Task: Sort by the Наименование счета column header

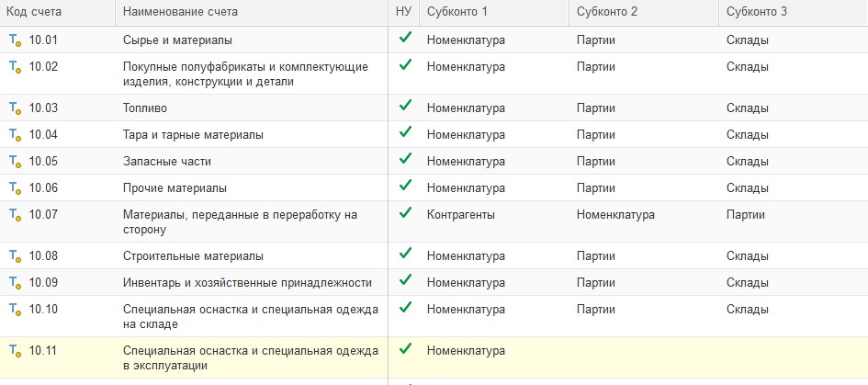Action: tap(180, 12)
